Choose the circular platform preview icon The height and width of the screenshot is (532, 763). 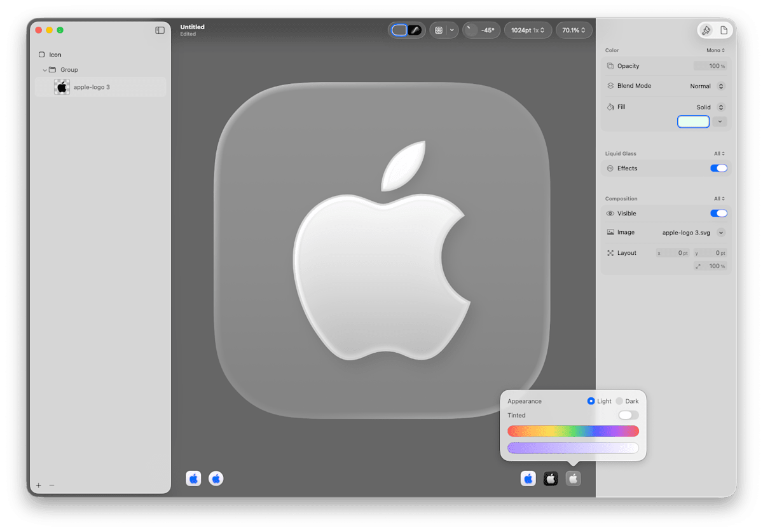point(216,479)
